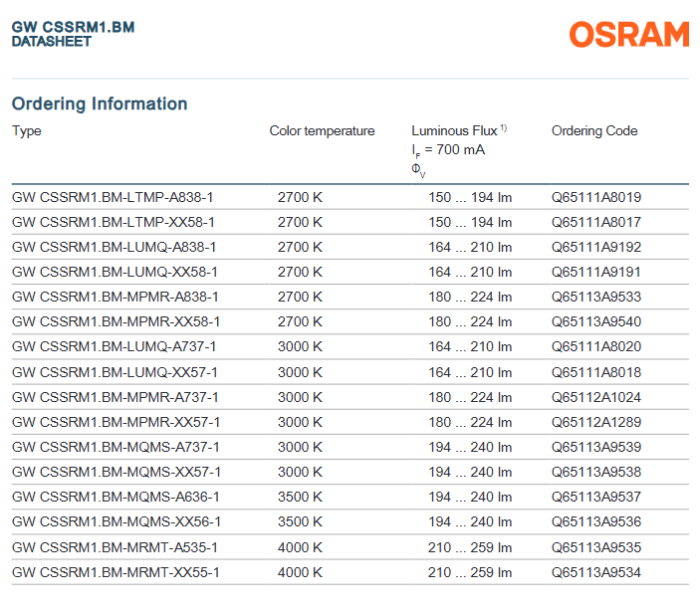
Task: Click 3000 K in the MPMR-A737-1 row
Action: [x=300, y=398]
